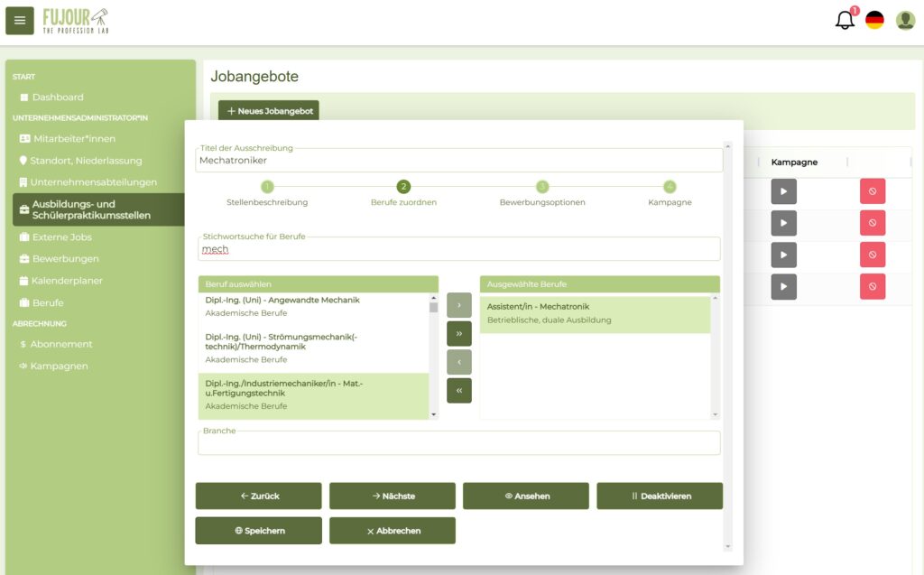The width and height of the screenshot is (924, 575).
Task: Start campaign with first play button
Action: 783,191
